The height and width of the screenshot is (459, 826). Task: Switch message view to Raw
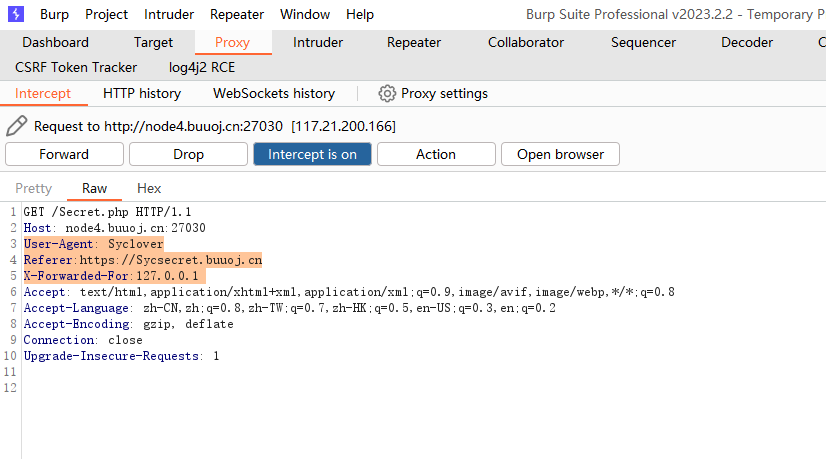94,189
